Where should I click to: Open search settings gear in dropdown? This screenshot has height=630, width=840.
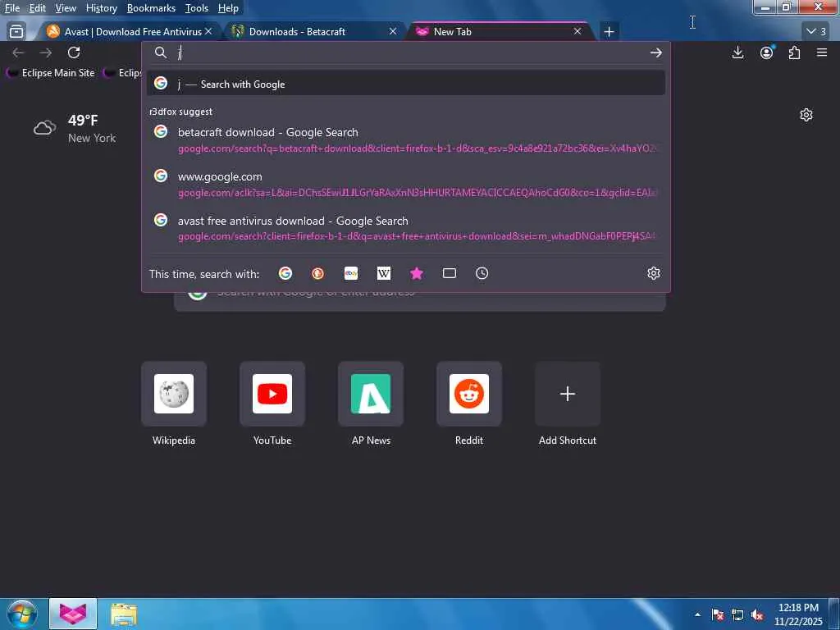654,273
